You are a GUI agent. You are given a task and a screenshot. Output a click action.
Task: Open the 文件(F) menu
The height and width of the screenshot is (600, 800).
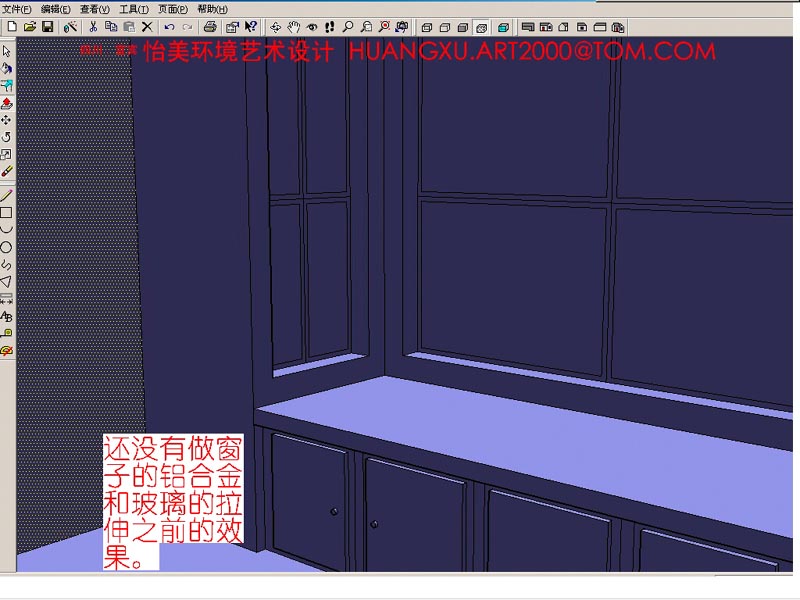pos(17,9)
